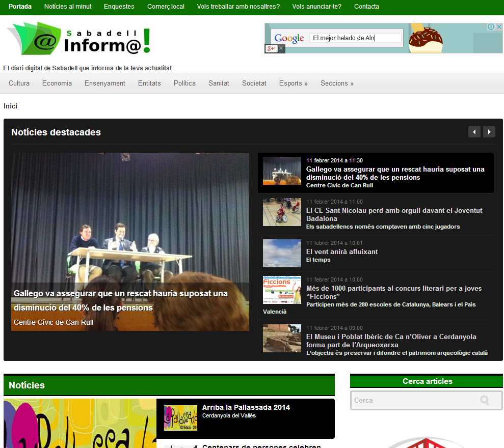
Task: Click 'Els sabadellencs només comptaven' subtitle
Action: pyautogui.click(x=383, y=227)
